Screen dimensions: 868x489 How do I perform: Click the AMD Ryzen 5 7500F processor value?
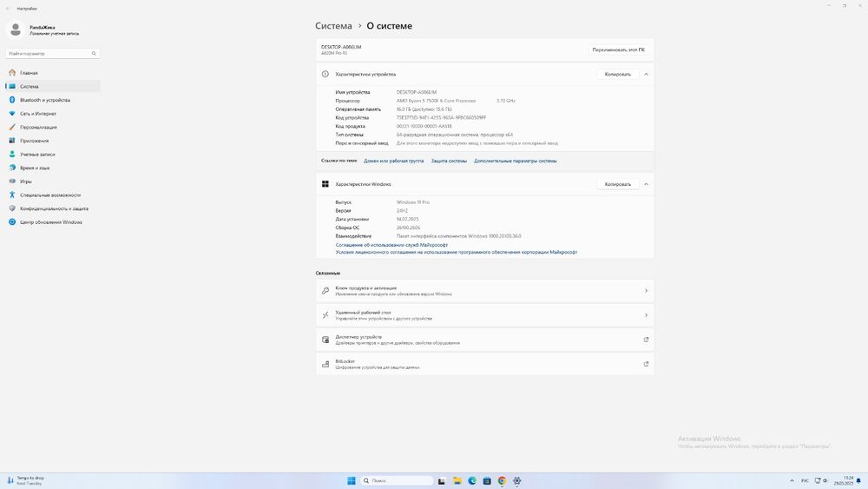point(437,101)
